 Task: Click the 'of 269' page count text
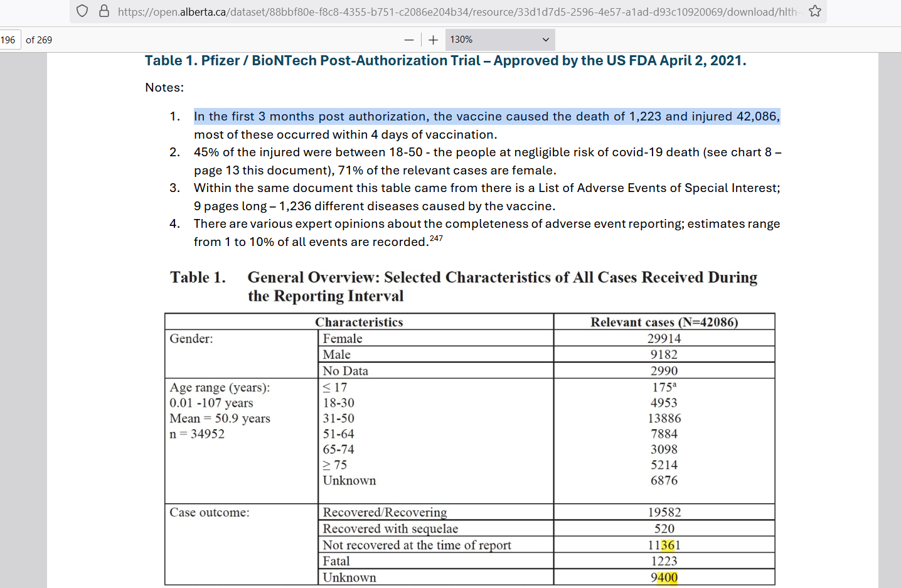point(39,40)
